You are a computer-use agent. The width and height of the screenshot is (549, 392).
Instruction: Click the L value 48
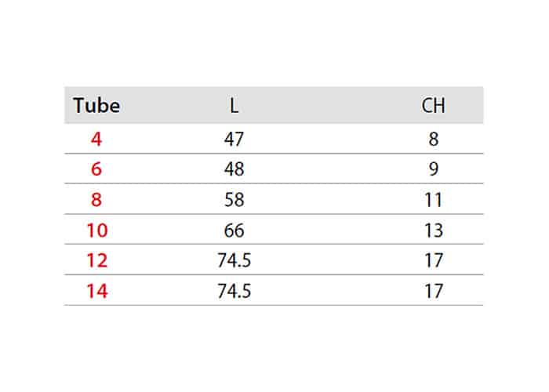pyautogui.click(x=234, y=169)
